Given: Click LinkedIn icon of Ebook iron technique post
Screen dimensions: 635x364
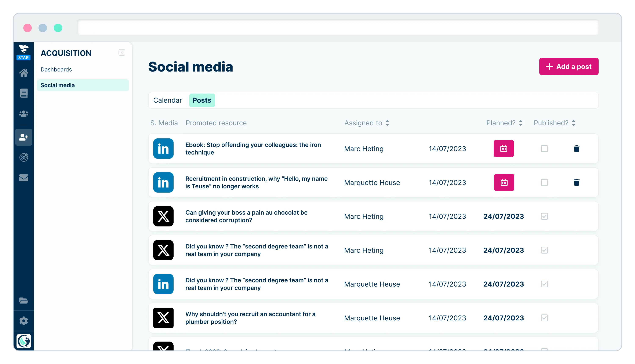Looking at the screenshot, I should point(163,149).
